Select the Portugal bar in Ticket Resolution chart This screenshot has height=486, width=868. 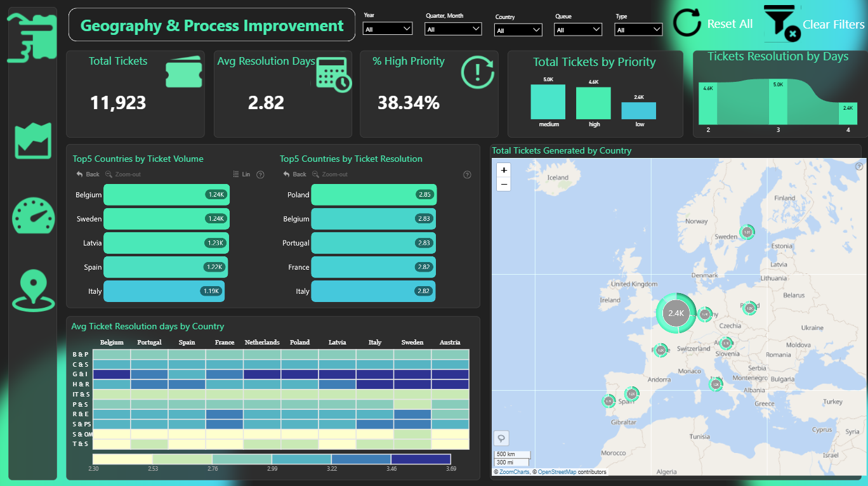374,243
